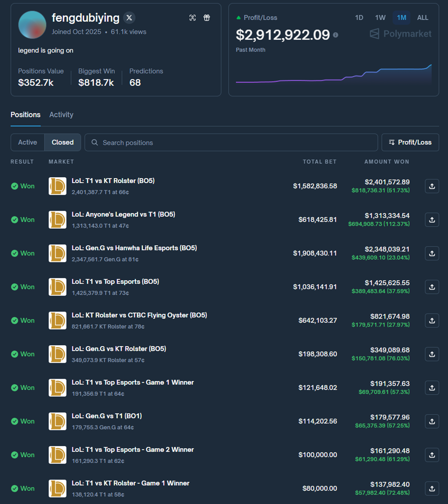Viewport: 448px width, 504px height.
Task: Toggle positions list to Active
Action: coord(28,142)
